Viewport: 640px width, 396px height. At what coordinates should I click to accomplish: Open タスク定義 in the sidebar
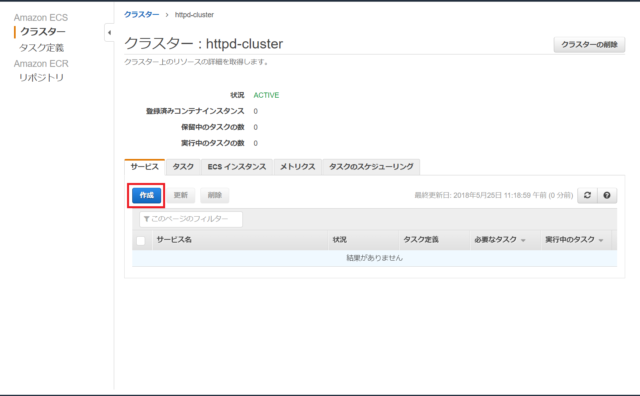(42, 48)
